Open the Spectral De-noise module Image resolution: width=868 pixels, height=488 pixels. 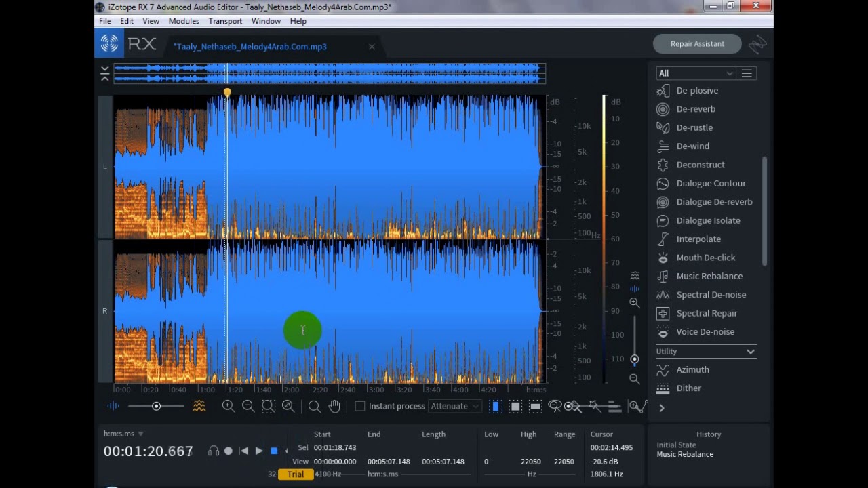701,295
